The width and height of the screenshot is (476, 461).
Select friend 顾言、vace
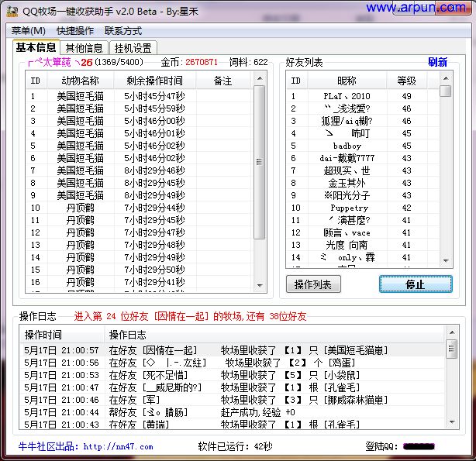click(363, 232)
